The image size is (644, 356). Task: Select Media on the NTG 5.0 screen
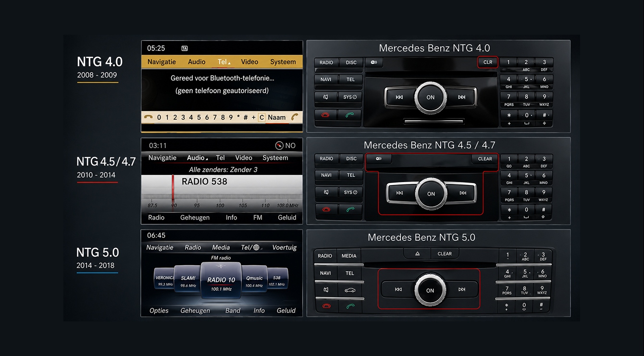point(221,247)
